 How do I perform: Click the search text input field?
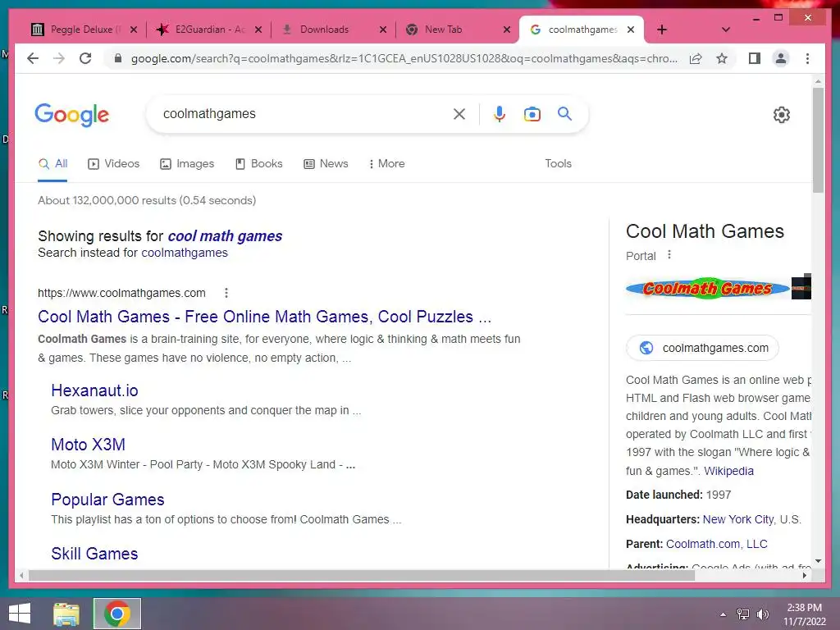click(x=303, y=113)
